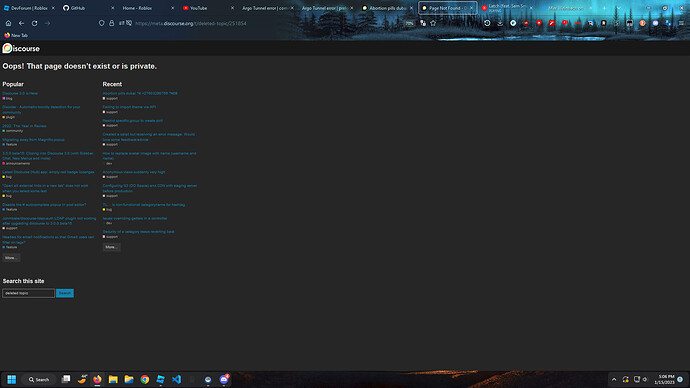This screenshot has width=690, height=388.
Task: Launch Google Chrome from taskbar
Action: (145, 379)
